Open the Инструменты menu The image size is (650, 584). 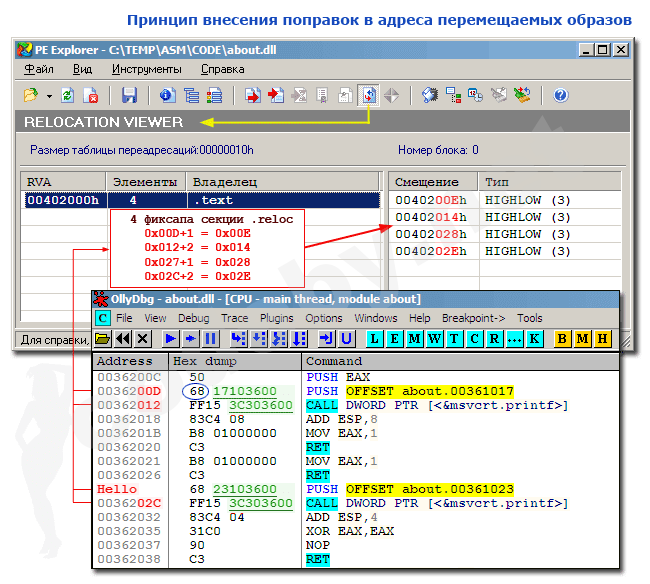pyautogui.click(x=146, y=69)
